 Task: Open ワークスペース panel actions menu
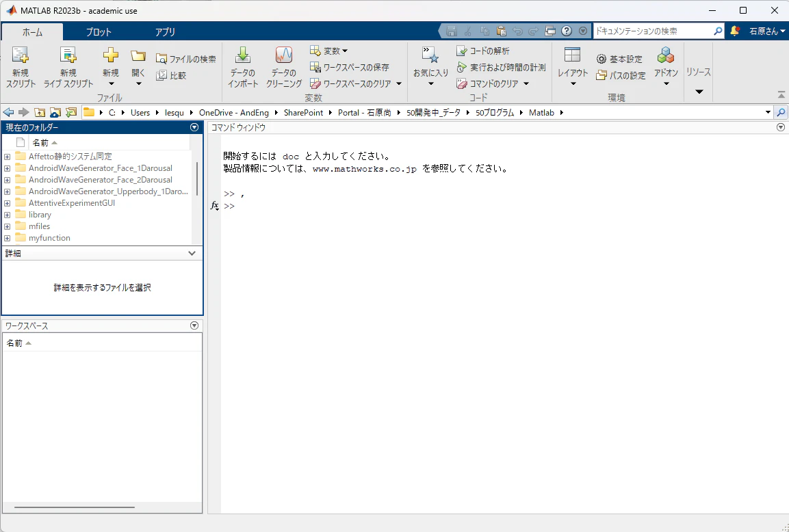pos(194,325)
